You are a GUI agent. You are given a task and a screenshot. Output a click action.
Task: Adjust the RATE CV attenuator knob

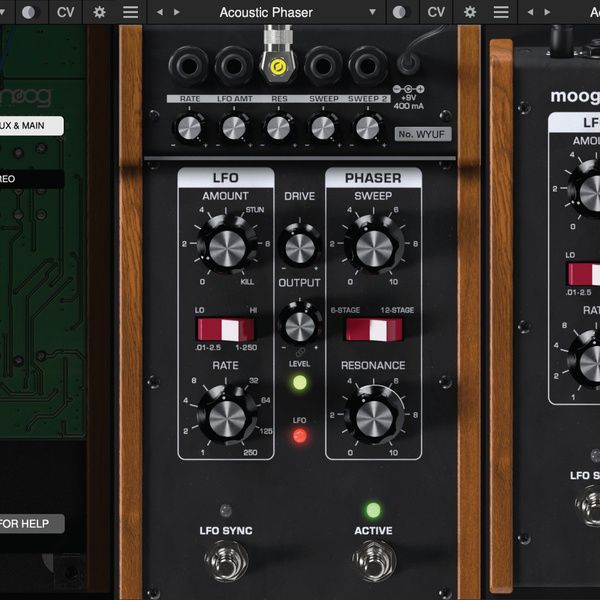tap(189, 128)
